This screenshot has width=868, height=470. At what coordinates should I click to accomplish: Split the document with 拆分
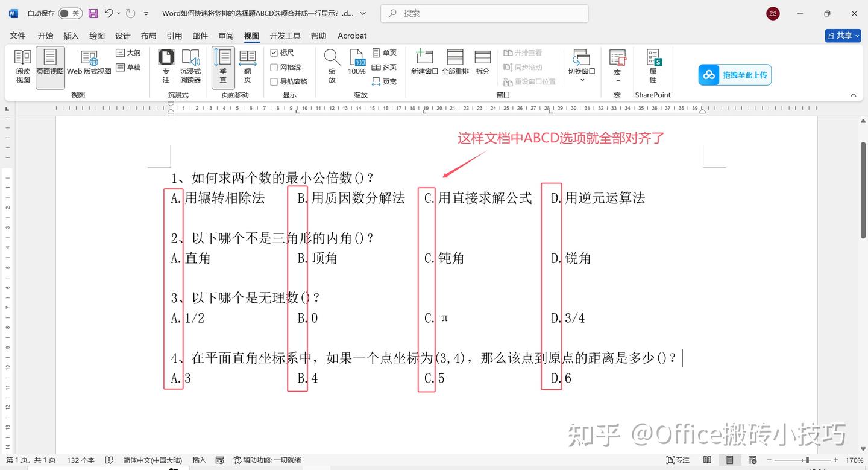[482, 63]
